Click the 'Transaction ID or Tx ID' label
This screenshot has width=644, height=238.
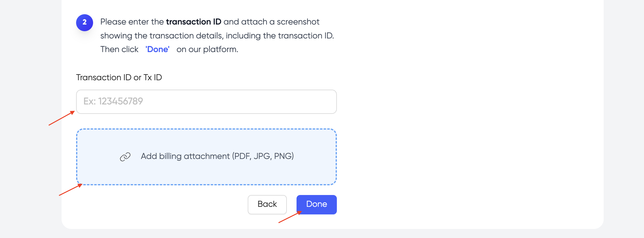tap(119, 77)
